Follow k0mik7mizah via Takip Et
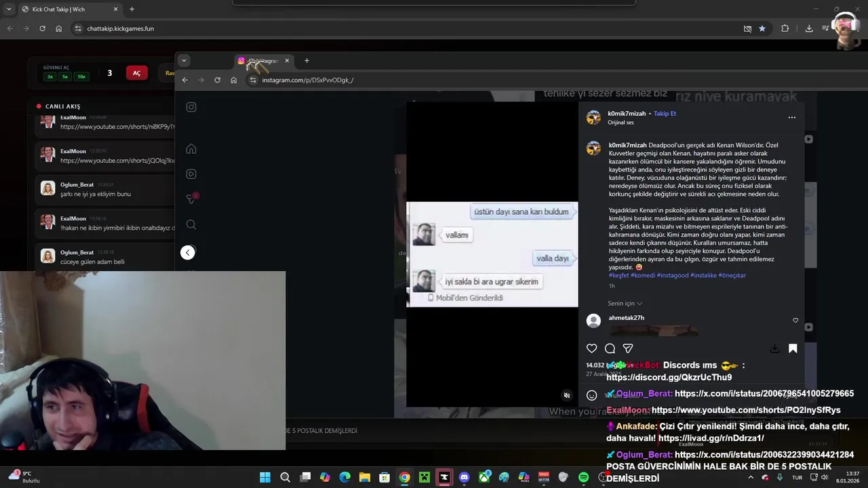Viewport: 868px width, 488px height. point(665,114)
